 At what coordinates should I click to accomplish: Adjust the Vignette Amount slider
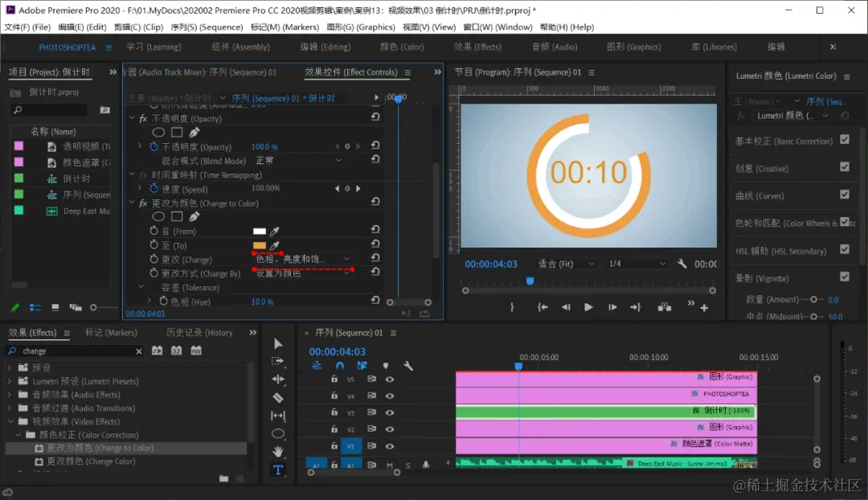pos(813,300)
